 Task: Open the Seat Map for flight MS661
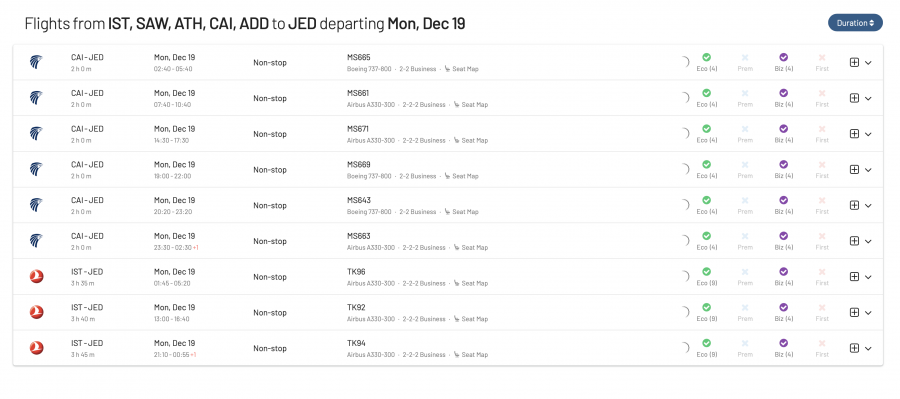471,104
